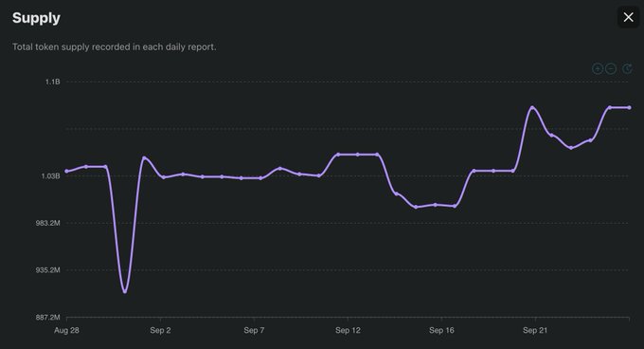This screenshot has height=349, width=644.
Task: Click the total token supply description text
Action: (x=115, y=46)
